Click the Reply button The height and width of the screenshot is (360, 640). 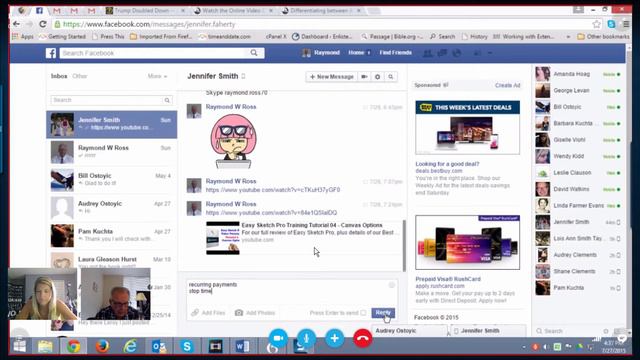click(x=383, y=313)
